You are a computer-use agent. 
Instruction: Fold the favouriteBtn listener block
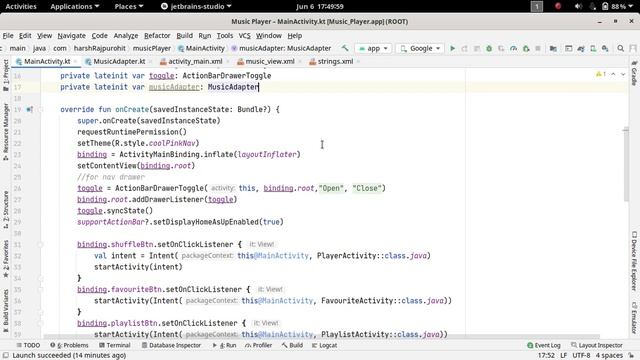(x=40, y=289)
